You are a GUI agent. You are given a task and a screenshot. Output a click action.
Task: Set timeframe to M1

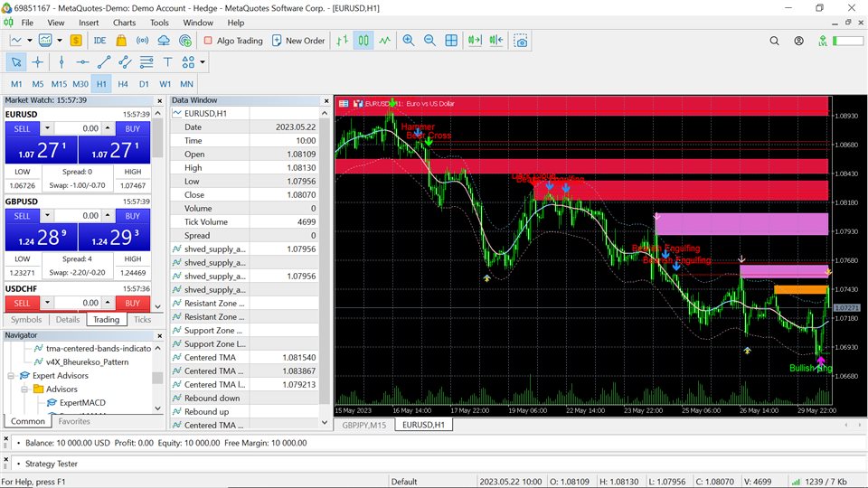(x=16, y=84)
